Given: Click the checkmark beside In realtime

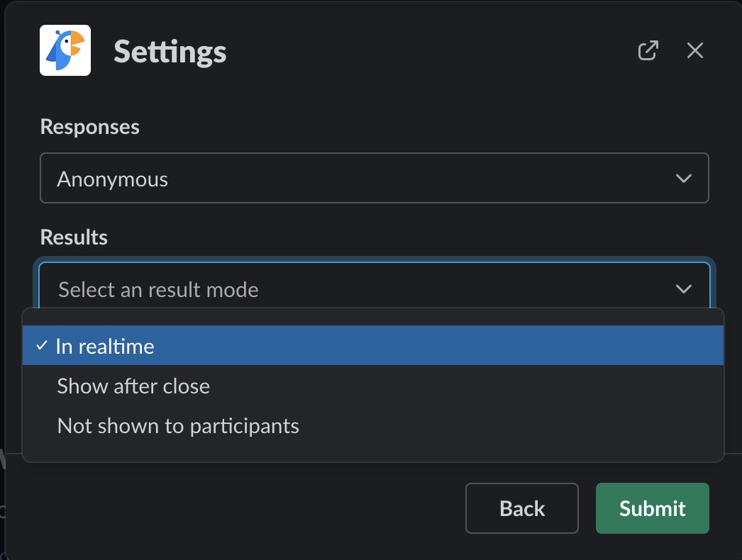Looking at the screenshot, I should click(42, 345).
